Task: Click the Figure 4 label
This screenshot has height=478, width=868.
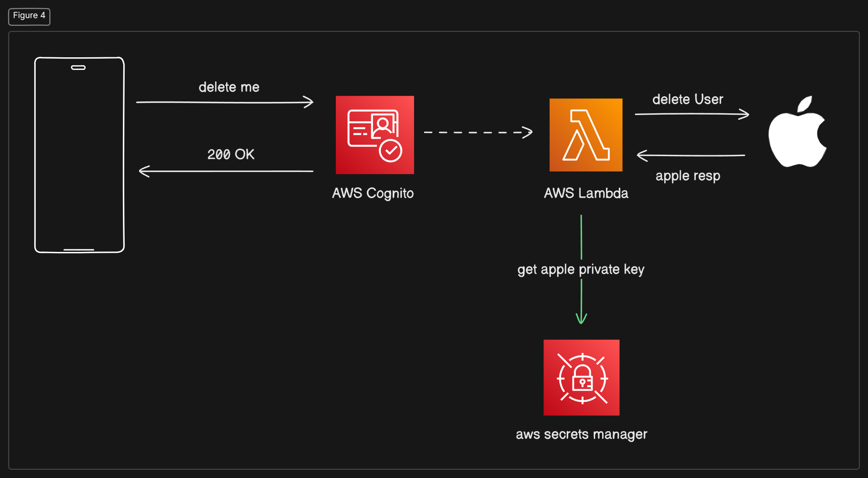Action: pos(29,16)
